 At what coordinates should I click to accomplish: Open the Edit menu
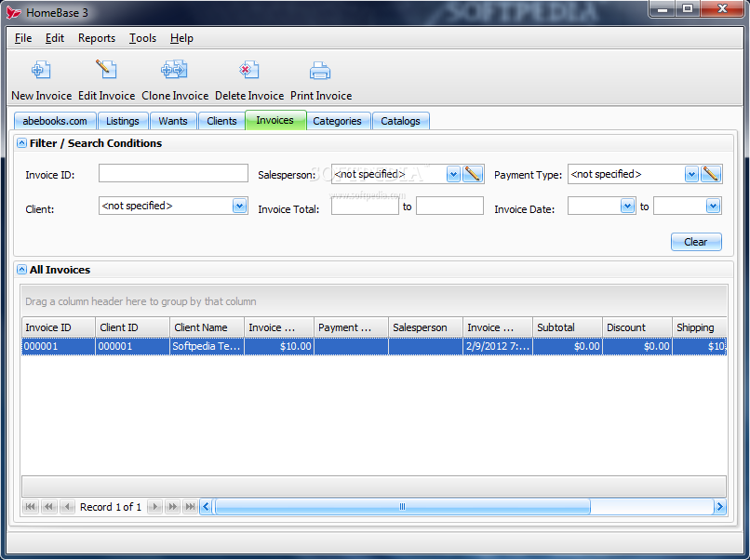pyautogui.click(x=55, y=38)
